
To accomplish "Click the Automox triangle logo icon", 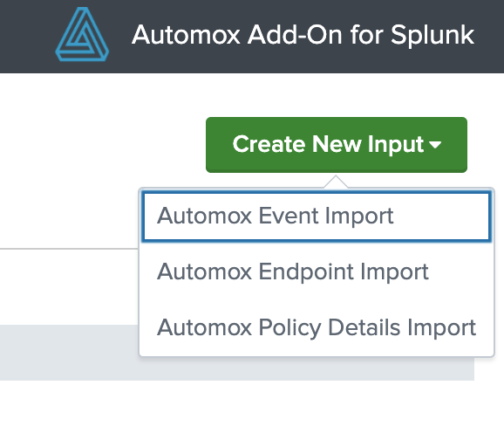I will pos(82,34).
